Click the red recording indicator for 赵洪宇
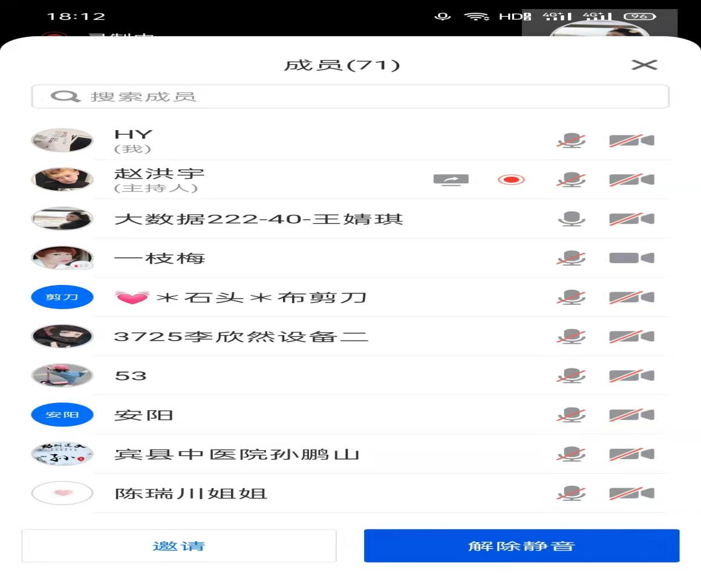This screenshot has width=701, height=588. pos(511,180)
